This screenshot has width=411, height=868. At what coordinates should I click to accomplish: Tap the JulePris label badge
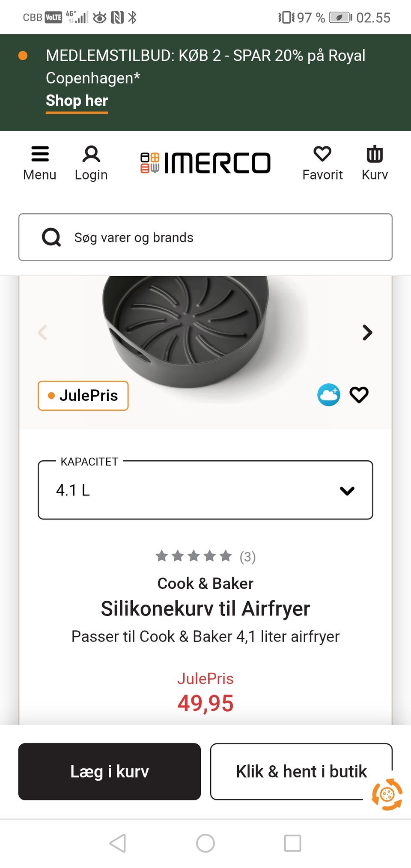click(x=83, y=396)
